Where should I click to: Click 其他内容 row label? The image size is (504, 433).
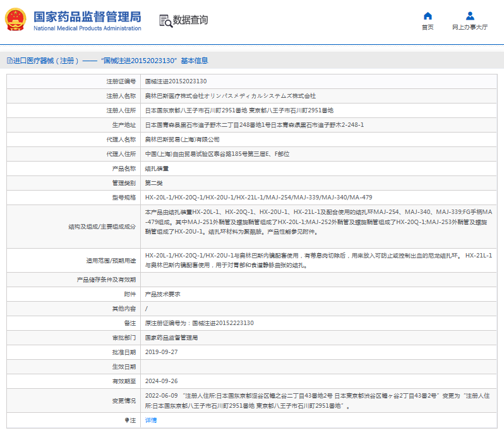pyautogui.click(x=124, y=309)
